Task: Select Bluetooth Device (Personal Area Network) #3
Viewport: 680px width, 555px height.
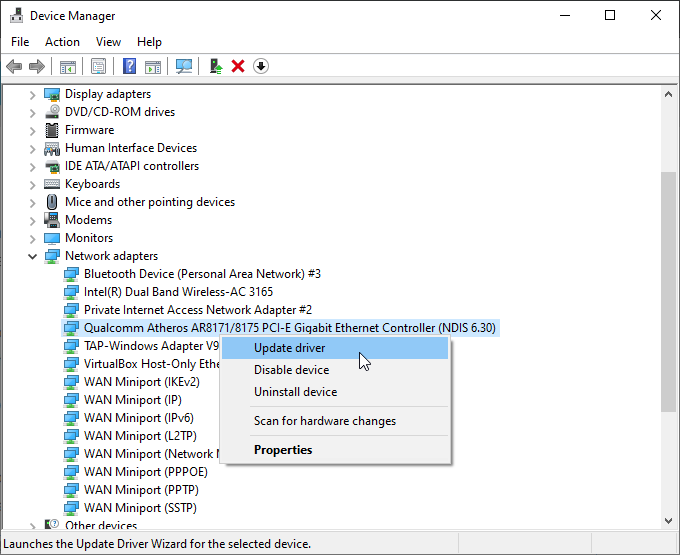Action: tap(202, 274)
